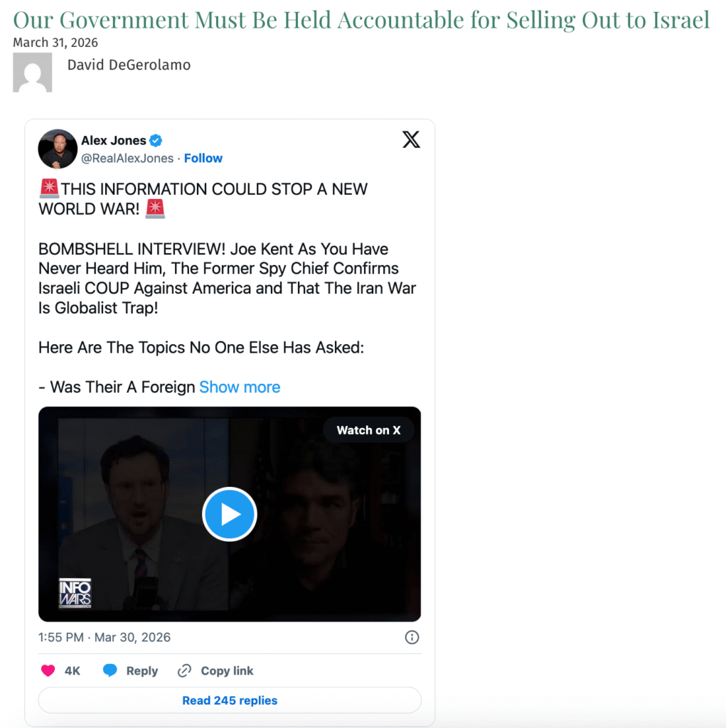This screenshot has height=728, width=726.
Task: Click the tweet info circle icon
Action: coord(412,637)
